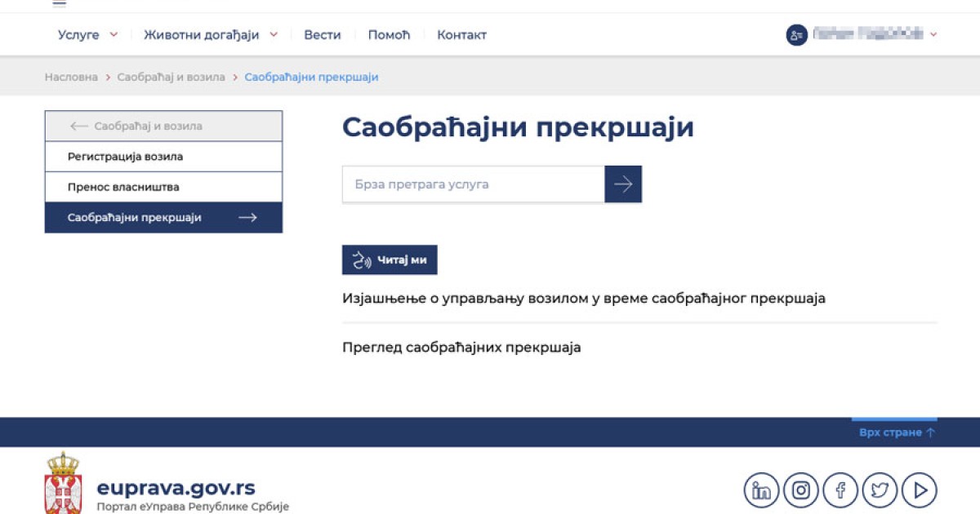Open the YouTube social icon
The image size is (980, 514).
click(x=920, y=490)
